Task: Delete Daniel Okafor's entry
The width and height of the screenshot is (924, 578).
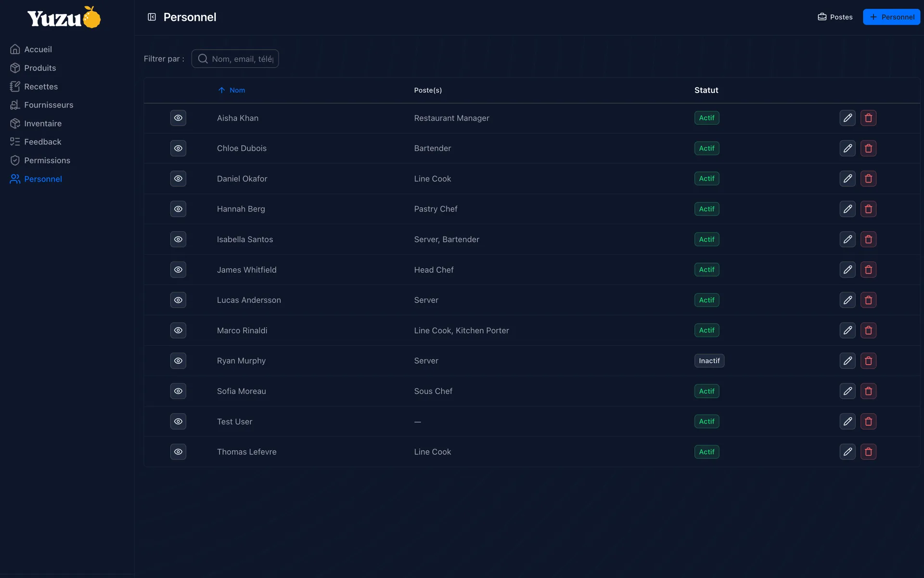Action: (x=868, y=179)
